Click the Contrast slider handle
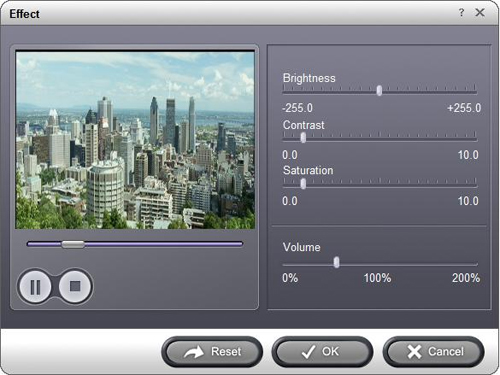The height and width of the screenshot is (375, 500). pos(303,137)
